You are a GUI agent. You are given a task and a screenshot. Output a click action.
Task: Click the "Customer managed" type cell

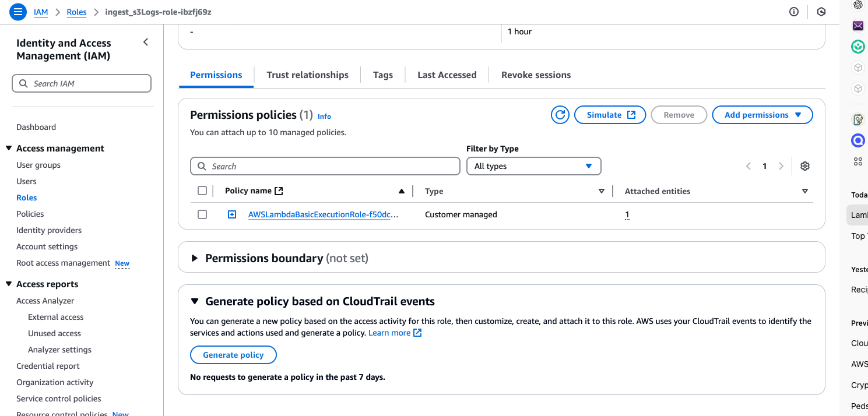point(461,214)
